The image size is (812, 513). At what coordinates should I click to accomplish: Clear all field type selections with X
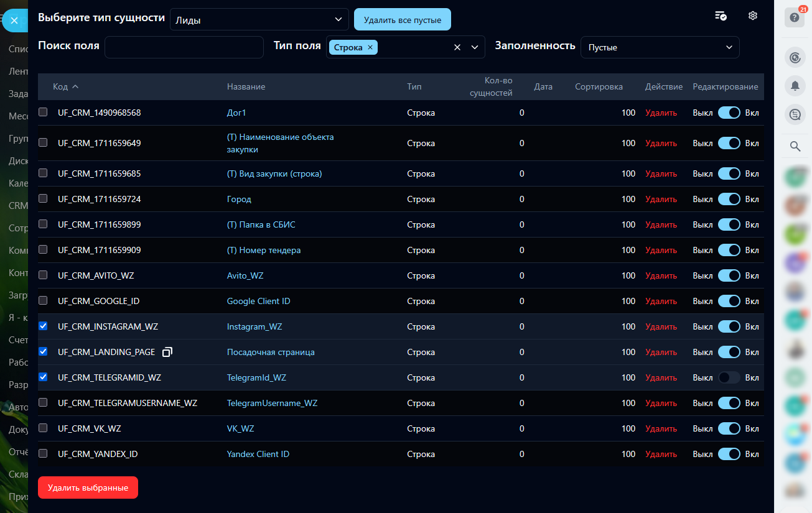457,47
